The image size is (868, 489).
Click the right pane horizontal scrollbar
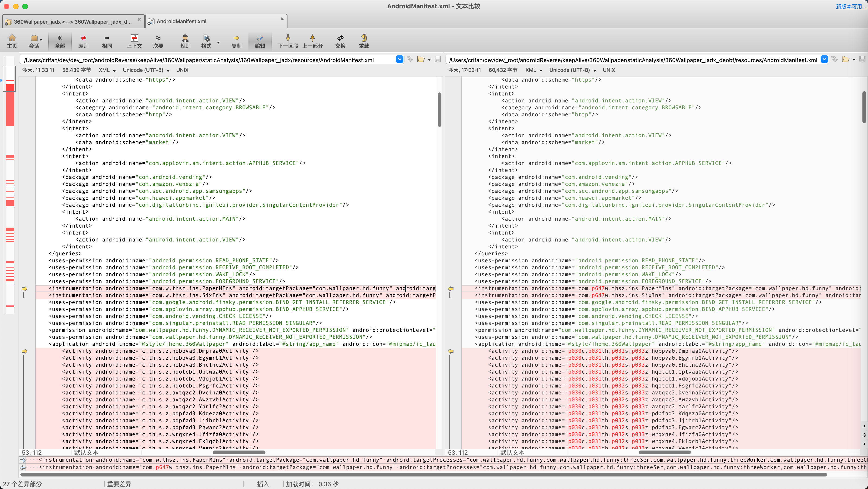[665, 452]
